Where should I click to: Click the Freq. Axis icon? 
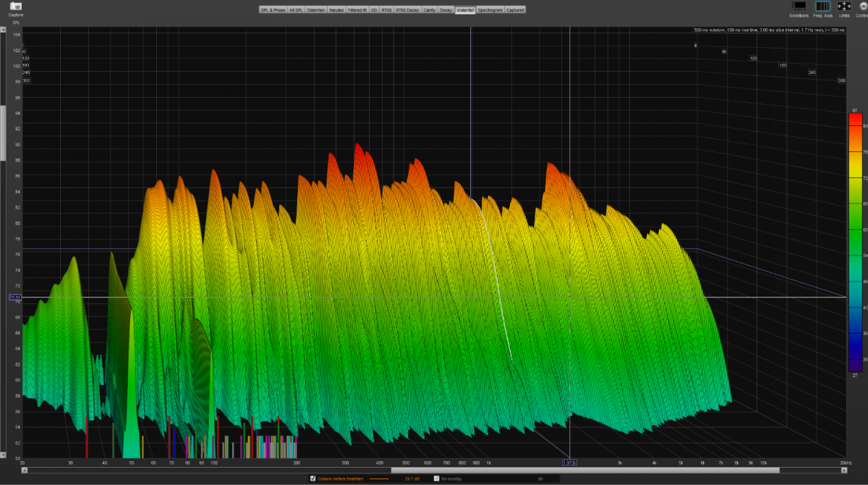pyautogui.click(x=822, y=6)
